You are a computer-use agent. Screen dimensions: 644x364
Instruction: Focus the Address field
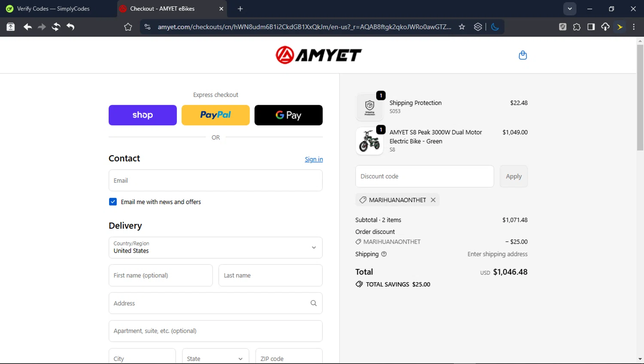216,303
